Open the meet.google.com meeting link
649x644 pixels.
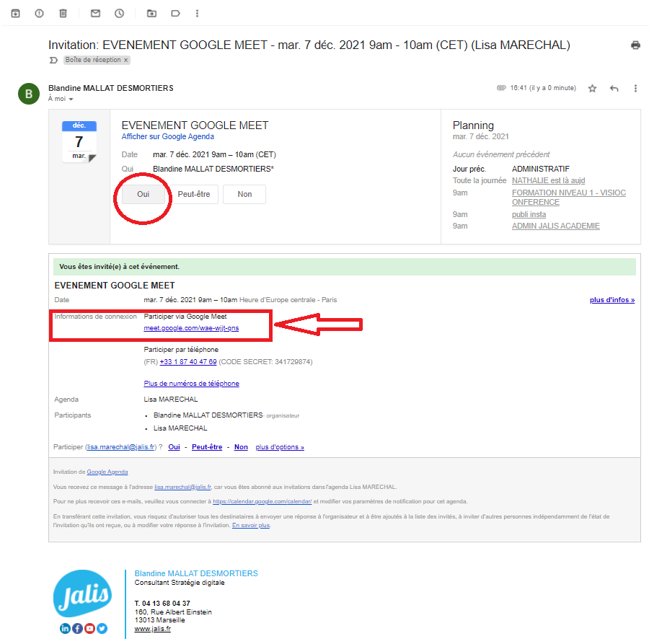coord(191,328)
